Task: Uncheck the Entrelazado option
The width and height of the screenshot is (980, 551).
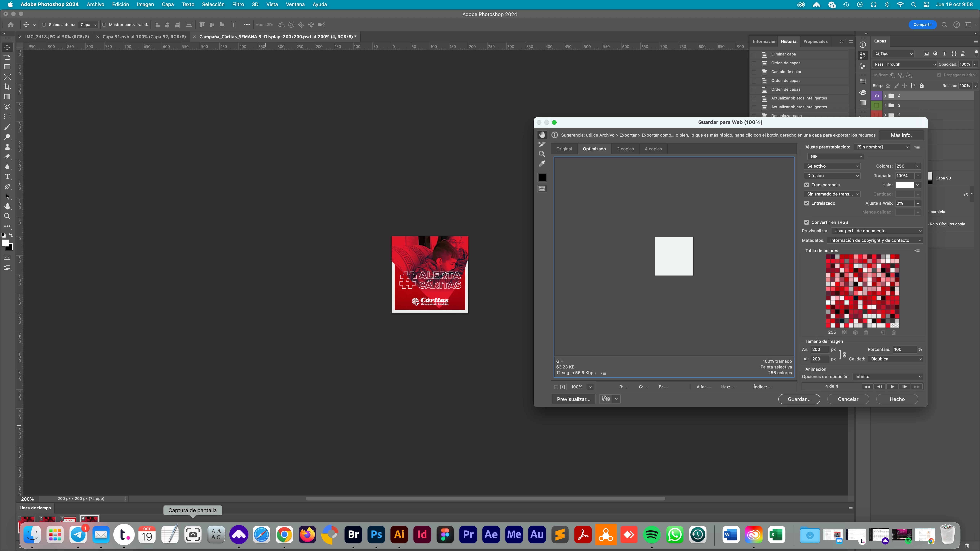Action: 807,203
